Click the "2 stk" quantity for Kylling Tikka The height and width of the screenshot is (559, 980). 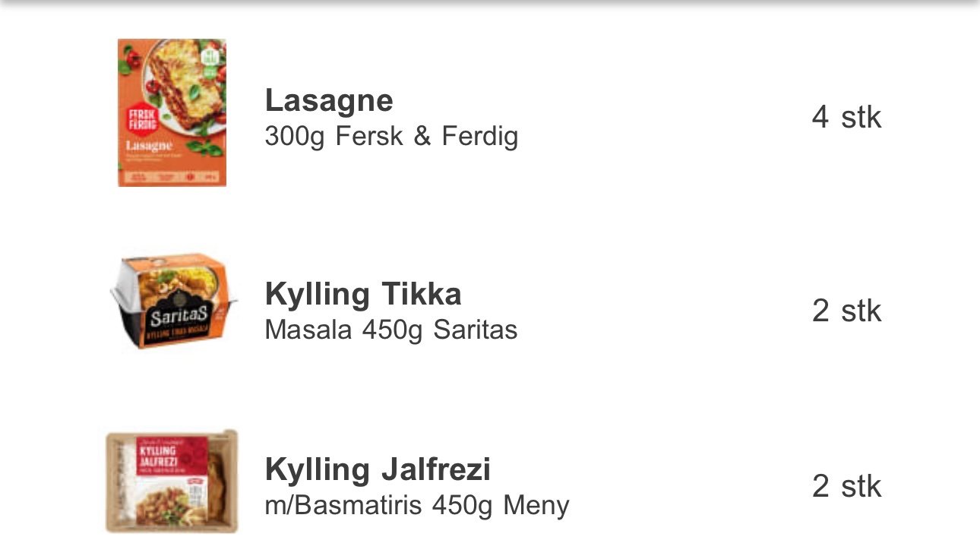coord(846,311)
